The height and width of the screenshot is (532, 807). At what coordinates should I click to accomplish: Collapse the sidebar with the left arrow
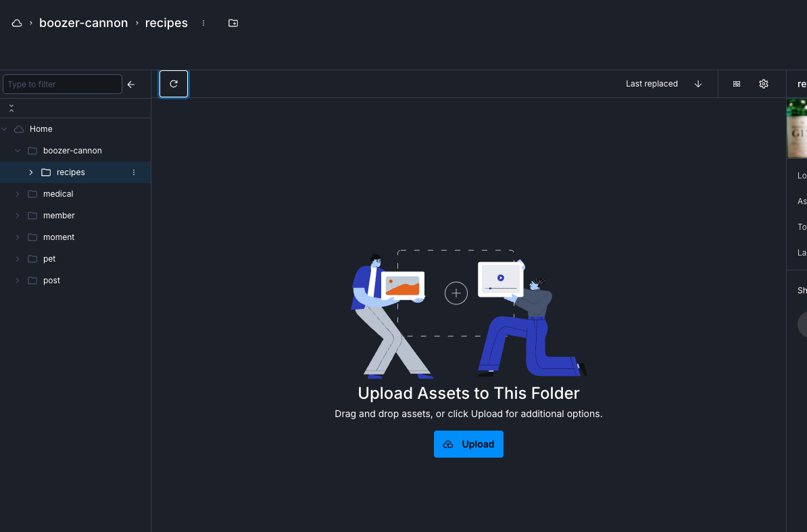tap(131, 84)
